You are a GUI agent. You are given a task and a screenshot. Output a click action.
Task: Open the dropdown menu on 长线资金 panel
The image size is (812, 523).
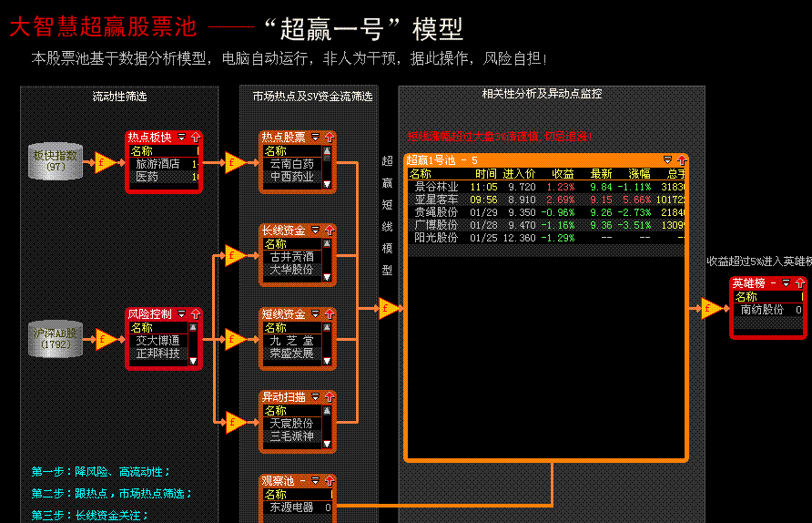315,230
